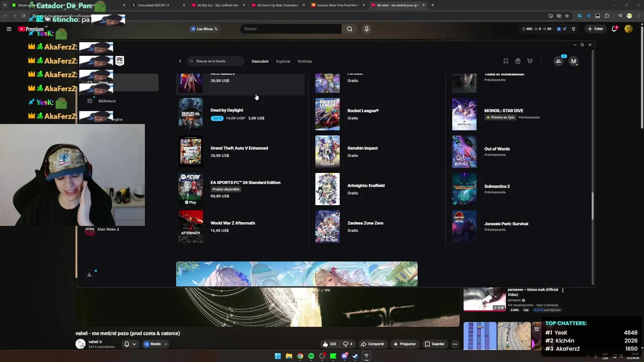Dislike the vahel video
Image resolution: width=644 pixels, height=362 pixels.
point(348,344)
